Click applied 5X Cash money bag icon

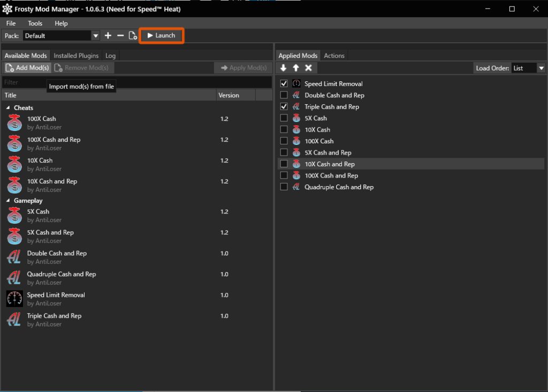(x=296, y=118)
